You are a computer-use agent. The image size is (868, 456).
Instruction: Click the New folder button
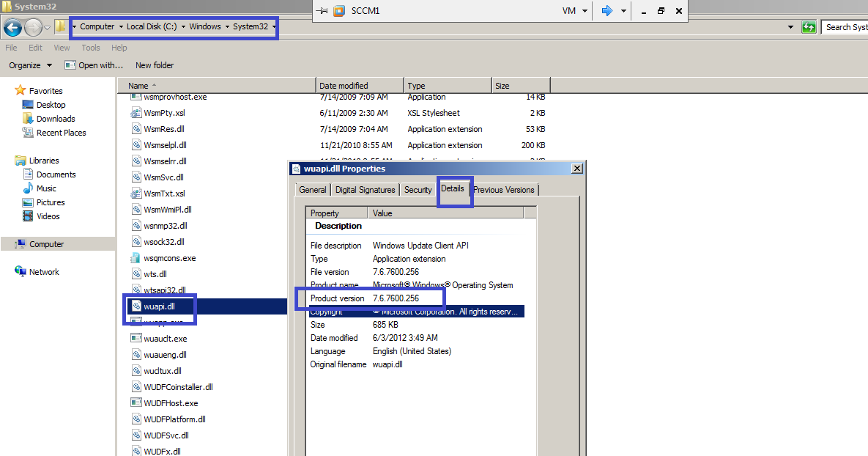155,65
